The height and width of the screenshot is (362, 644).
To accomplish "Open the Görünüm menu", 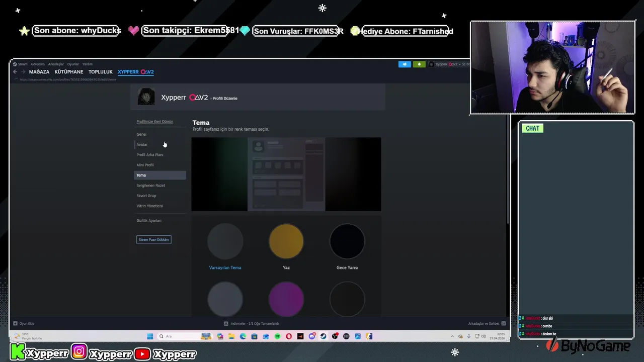I will [x=38, y=64].
